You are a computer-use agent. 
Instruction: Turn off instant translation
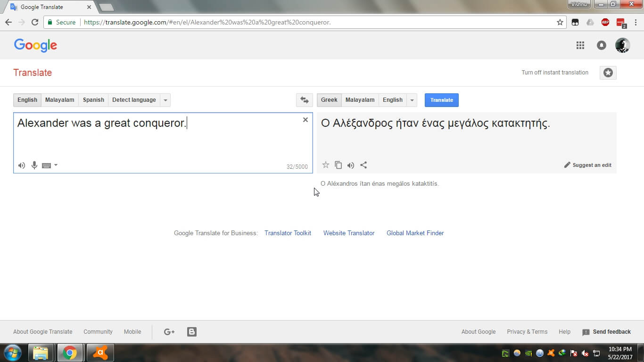pos(555,73)
